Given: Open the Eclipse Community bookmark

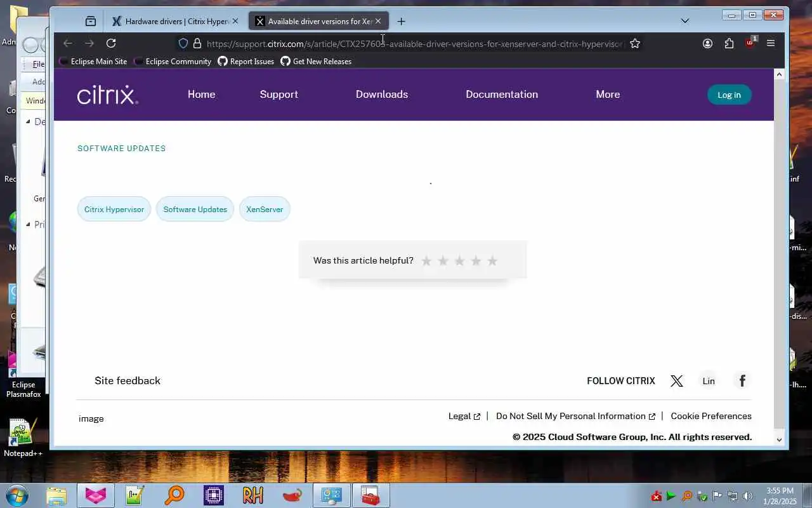Looking at the screenshot, I should coord(173,61).
